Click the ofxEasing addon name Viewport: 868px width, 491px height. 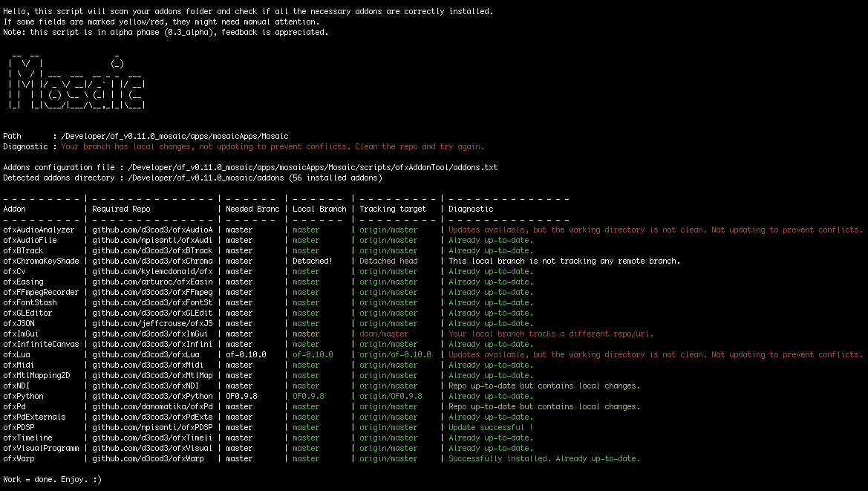[x=23, y=282]
